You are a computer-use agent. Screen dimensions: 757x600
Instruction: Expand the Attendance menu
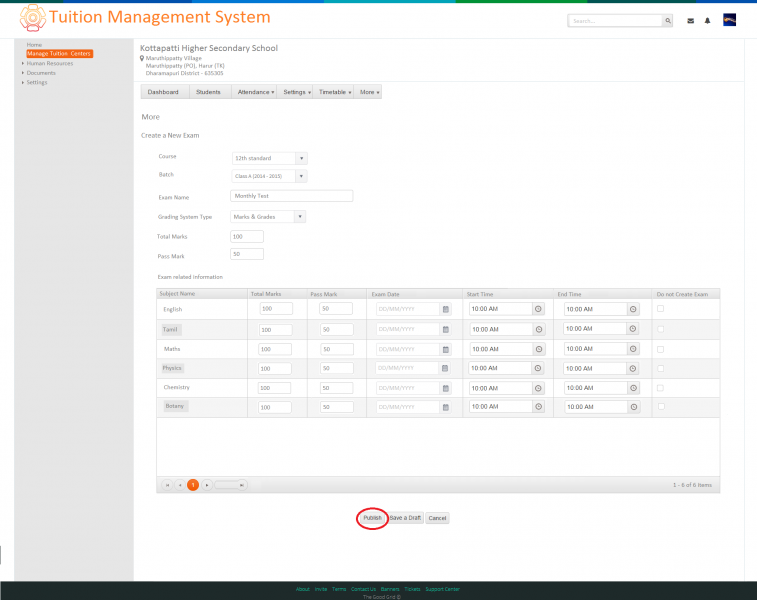[255, 92]
